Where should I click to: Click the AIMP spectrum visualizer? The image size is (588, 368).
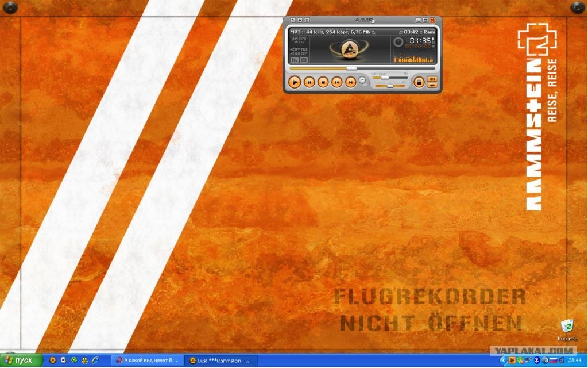[x=413, y=58]
